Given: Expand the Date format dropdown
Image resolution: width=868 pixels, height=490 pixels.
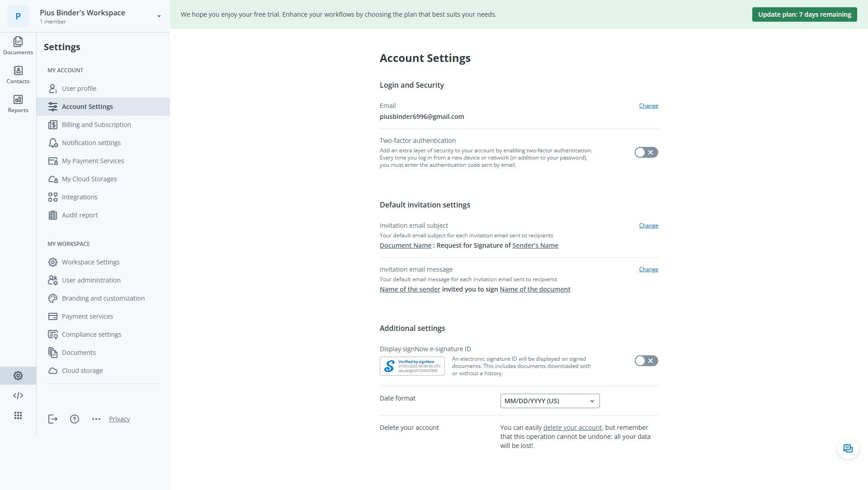Looking at the screenshot, I should pyautogui.click(x=550, y=401).
